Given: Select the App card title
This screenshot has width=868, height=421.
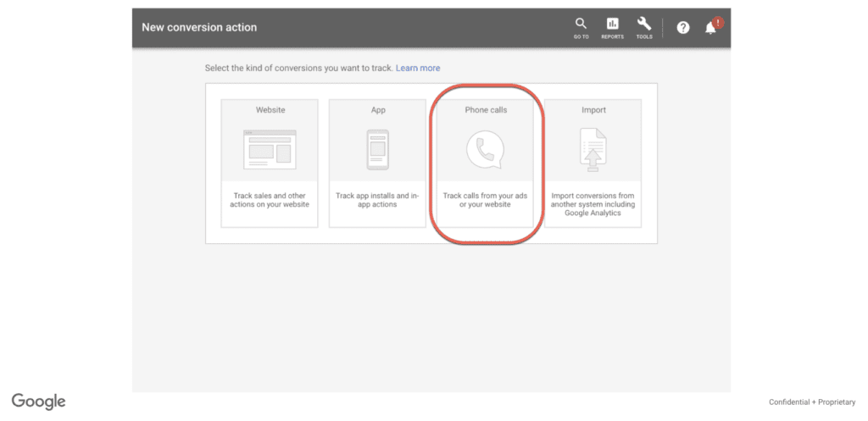Looking at the screenshot, I should click(x=378, y=110).
